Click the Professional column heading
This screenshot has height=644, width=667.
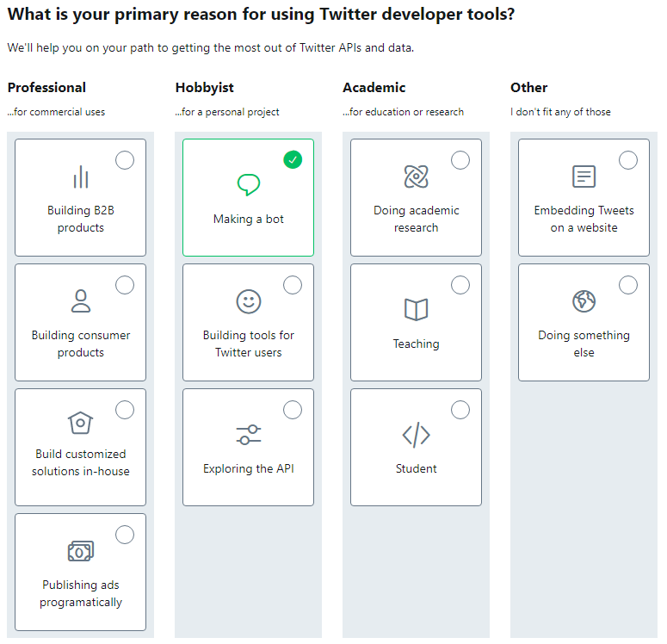(x=46, y=87)
